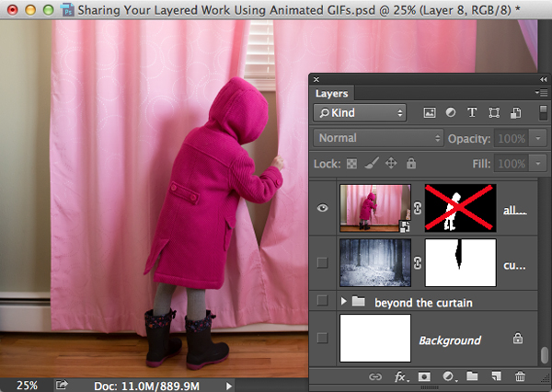
Task: Filter layers by type (text) layers
Action: point(473,112)
